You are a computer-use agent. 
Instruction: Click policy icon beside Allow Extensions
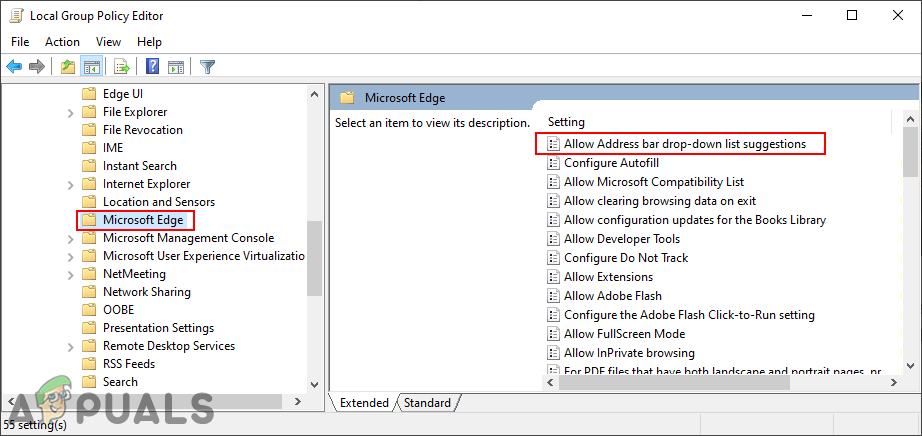tap(553, 277)
